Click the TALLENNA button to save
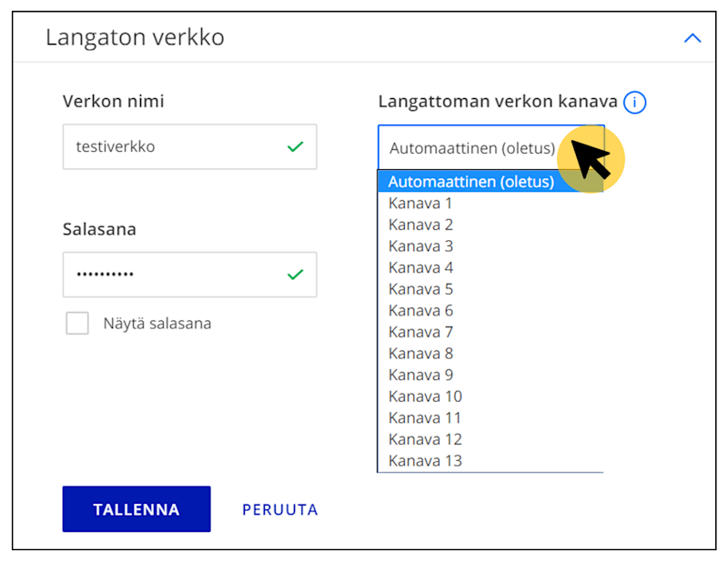The width and height of the screenshot is (728, 561). (136, 509)
